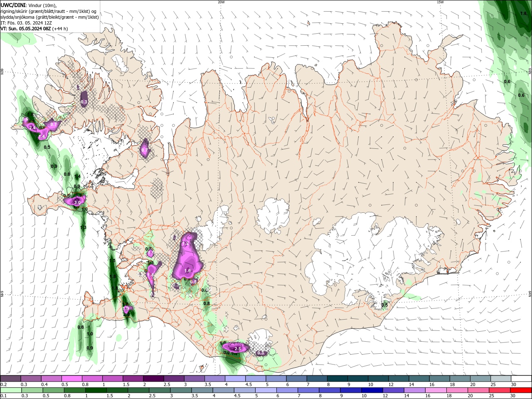Click the "2.8" value on the south coast patch
This screenshot has width=532, height=399.
click(238, 348)
